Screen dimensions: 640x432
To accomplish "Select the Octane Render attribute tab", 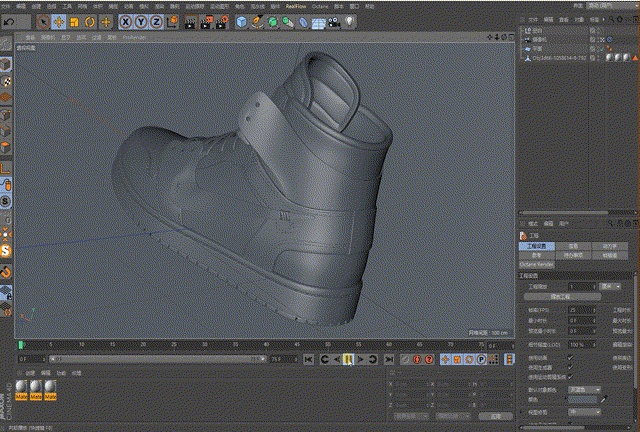I will (537, 264).
